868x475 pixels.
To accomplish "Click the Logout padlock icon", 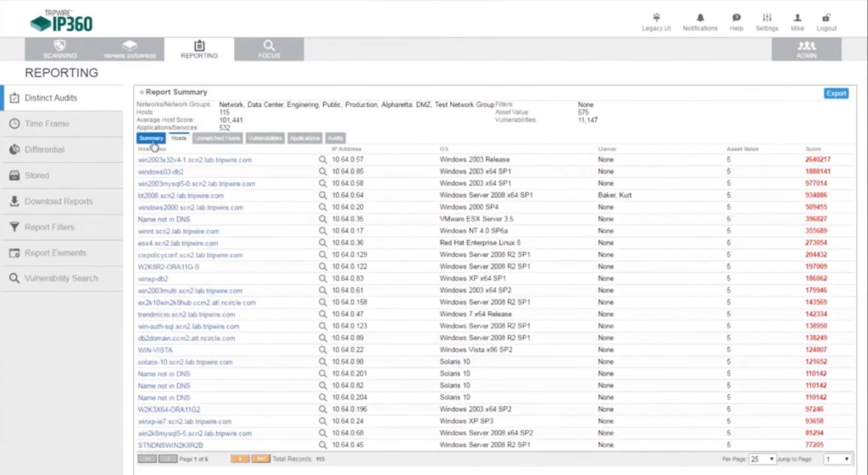I will (x=826, y=19).
